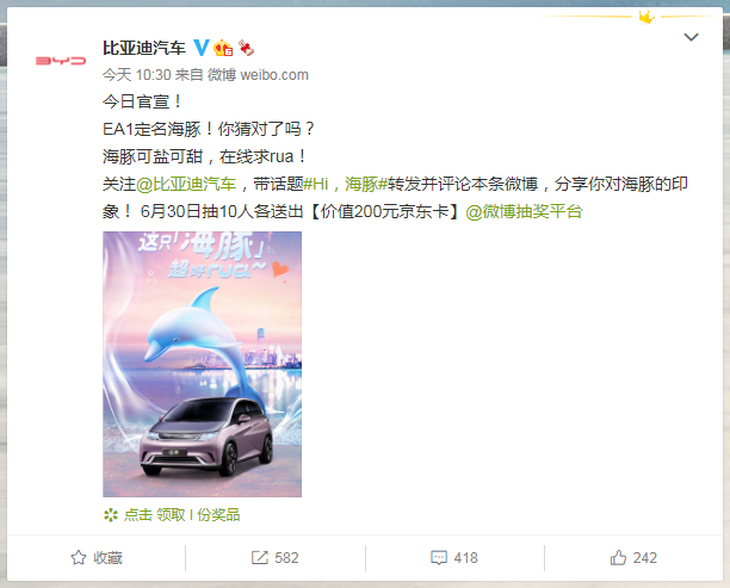Click the repost share icon
Image resolution: width=730 pixels, height=588 pixels.
(x=260, y=557)
